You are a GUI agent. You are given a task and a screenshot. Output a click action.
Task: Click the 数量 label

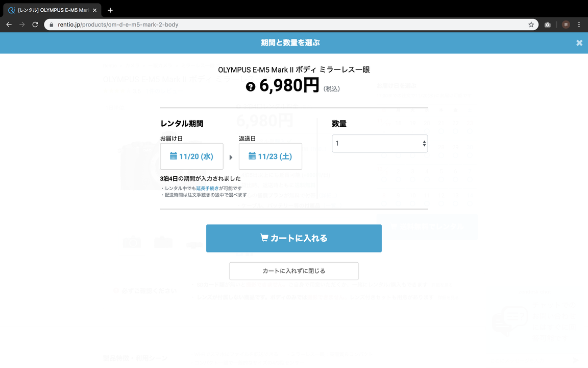(x=339, y=124)
